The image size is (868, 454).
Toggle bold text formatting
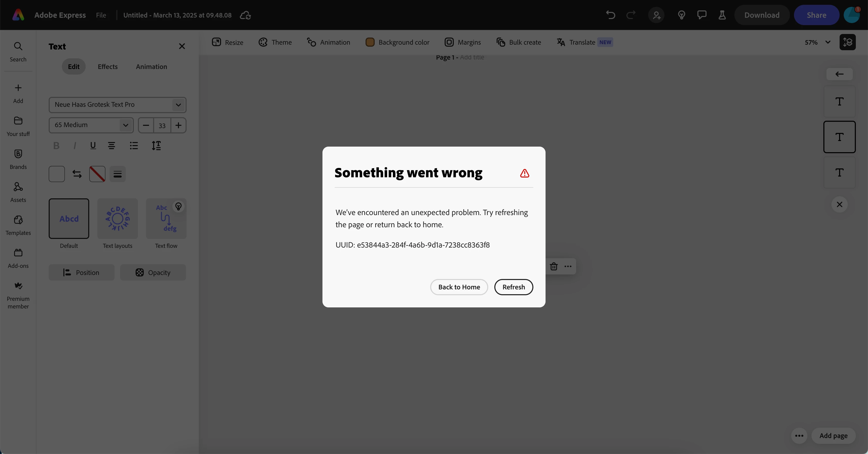point(56,146)
